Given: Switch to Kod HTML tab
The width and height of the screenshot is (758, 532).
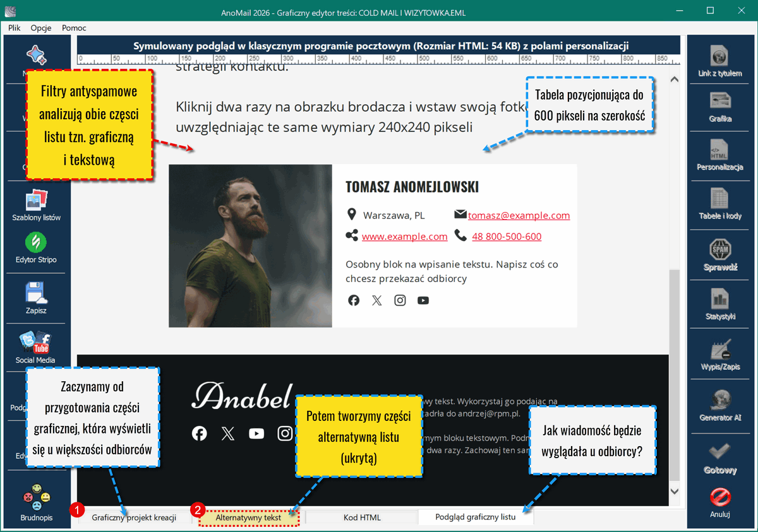Looking at the screenshot, I should [362, 517].
